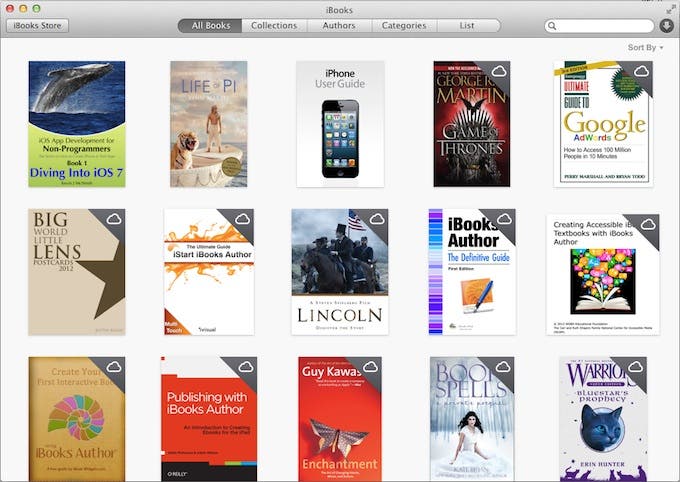Download Book of Spells via cloud icon
The height and width of the screenshot is (482, 680).
pyautogui.click(x=503, y=367)
